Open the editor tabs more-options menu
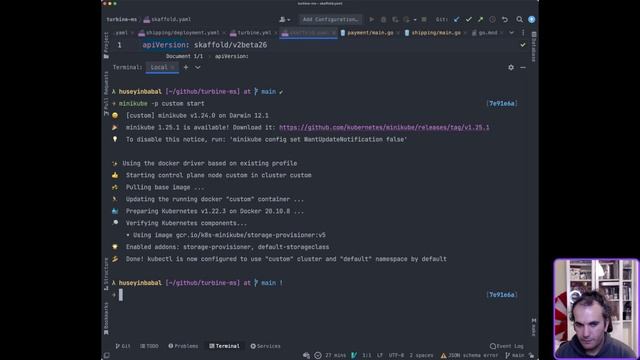Screen dimensions: 640x360 tap(523, 33)
